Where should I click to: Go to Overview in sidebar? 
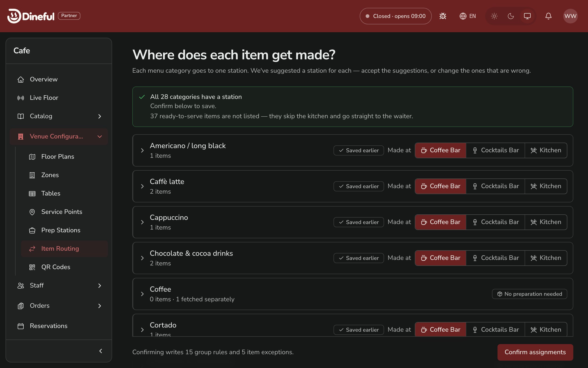click(59, 79)
